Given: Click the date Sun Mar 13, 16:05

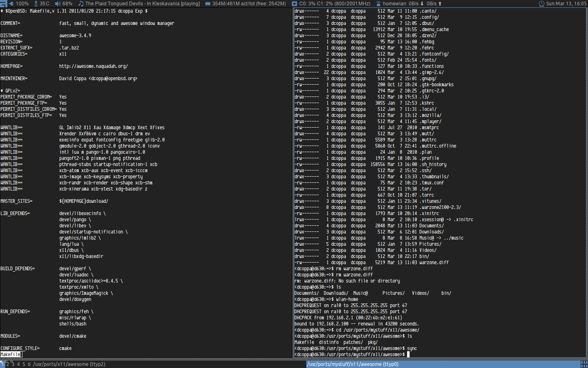Looking at the screenshot, I should point(566,4).
